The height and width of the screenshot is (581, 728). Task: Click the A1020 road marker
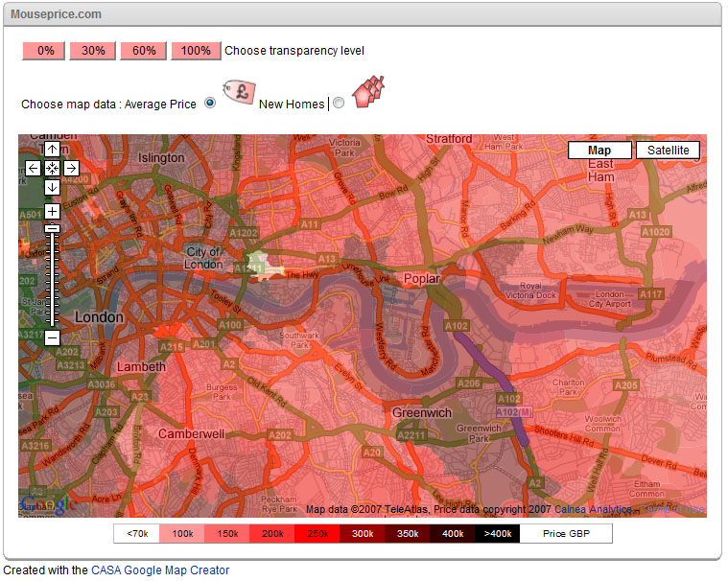[x=655, y=232]
